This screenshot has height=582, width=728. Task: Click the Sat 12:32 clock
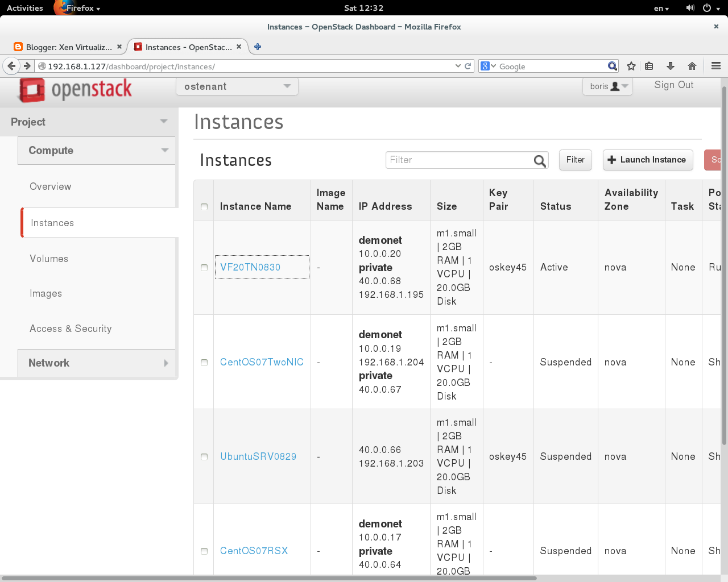pyautogui.click(x=364, y=8)
